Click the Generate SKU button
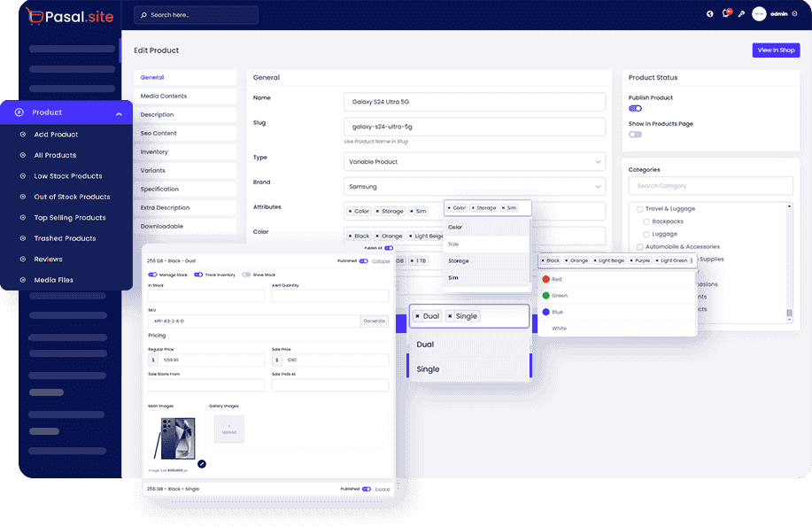 [375, 322]
